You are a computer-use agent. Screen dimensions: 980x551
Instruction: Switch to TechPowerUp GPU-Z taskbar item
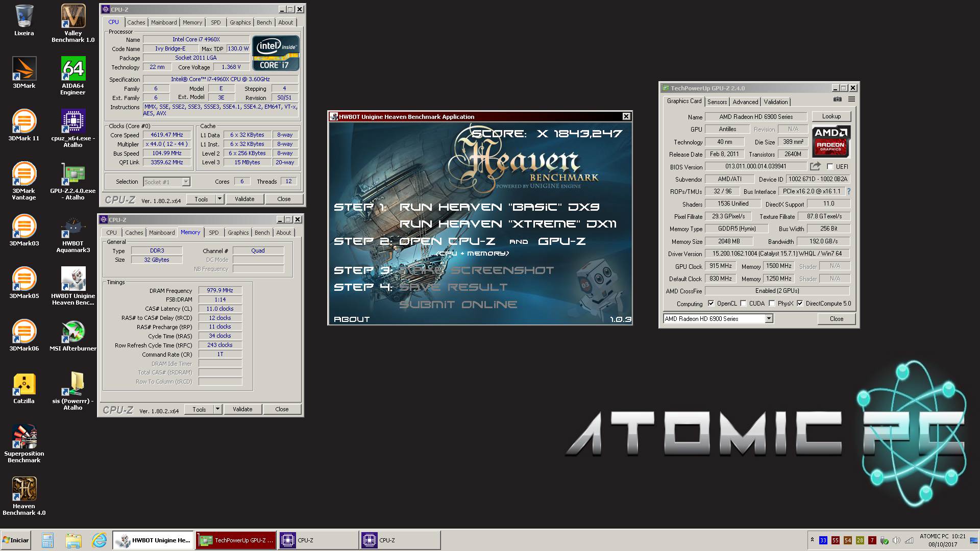[236, 540]
